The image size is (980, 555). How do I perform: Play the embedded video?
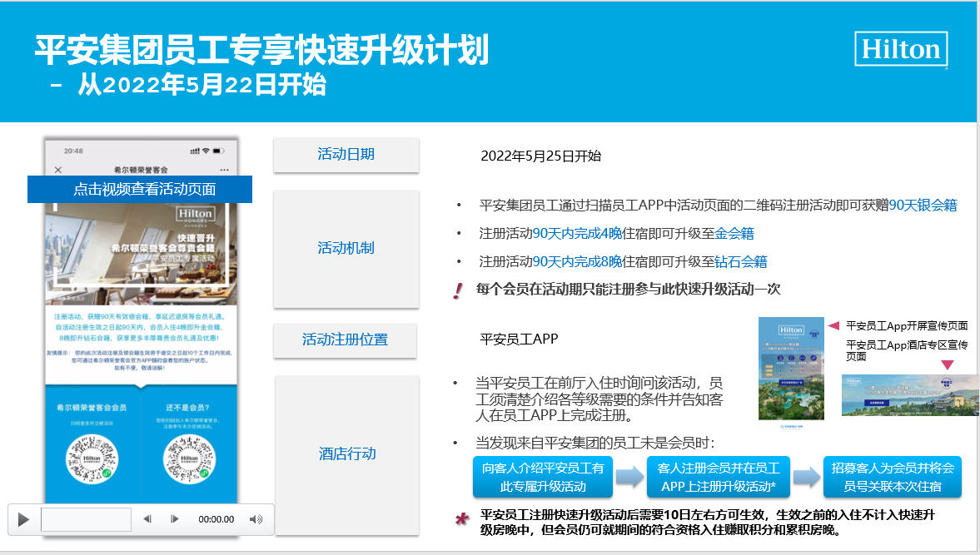(x=23, y=519)
